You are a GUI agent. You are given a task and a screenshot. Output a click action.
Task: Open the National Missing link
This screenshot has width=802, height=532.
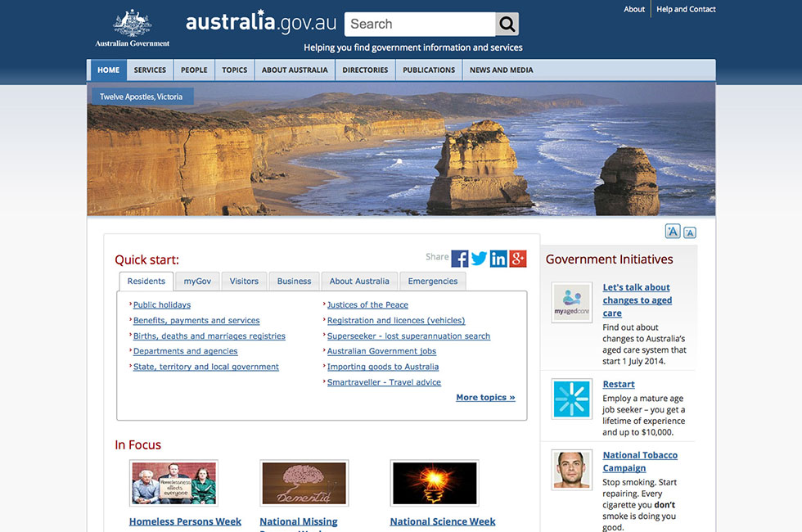click(298, 522)
